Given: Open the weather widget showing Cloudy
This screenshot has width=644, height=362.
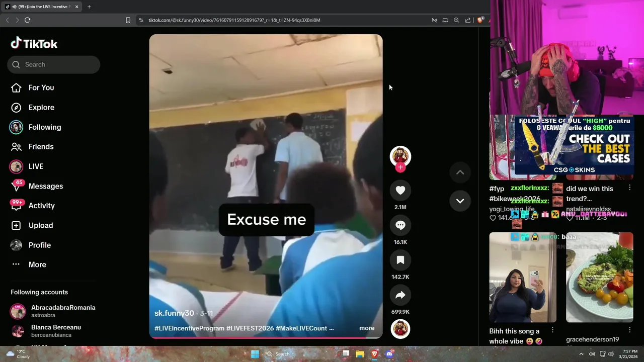Looking at the screenshot, I should coord(18,354).
